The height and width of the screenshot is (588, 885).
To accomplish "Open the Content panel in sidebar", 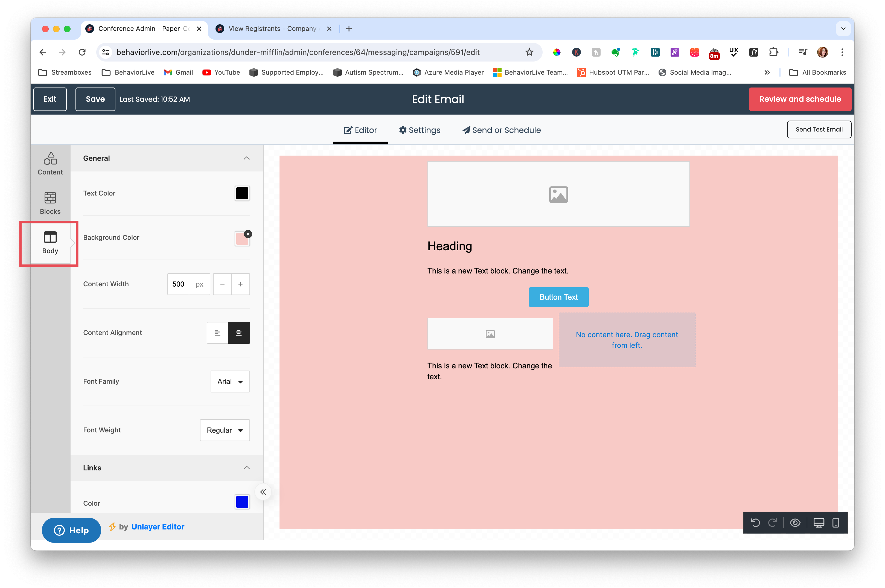I will [x=50, y=164].
